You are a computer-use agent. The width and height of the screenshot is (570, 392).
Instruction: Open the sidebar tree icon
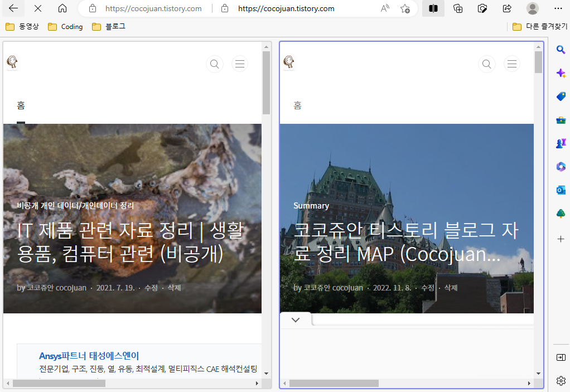[x=561, y=213]
